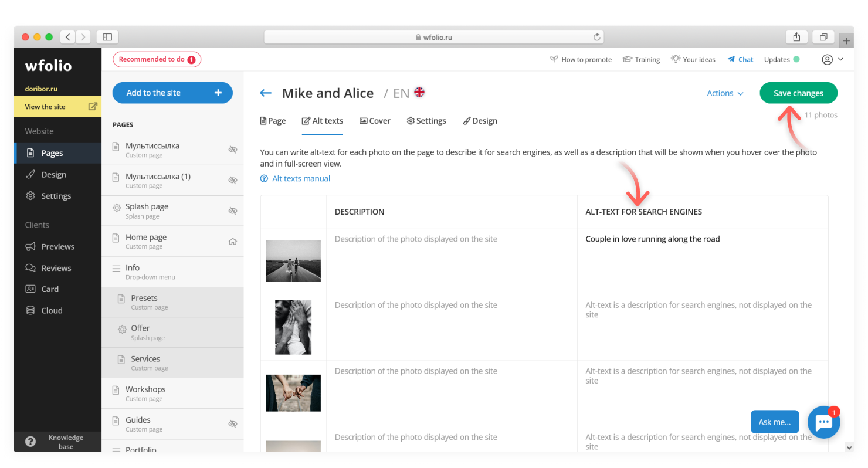Click thumbnail of couple on road

click(x=293, y=261)
